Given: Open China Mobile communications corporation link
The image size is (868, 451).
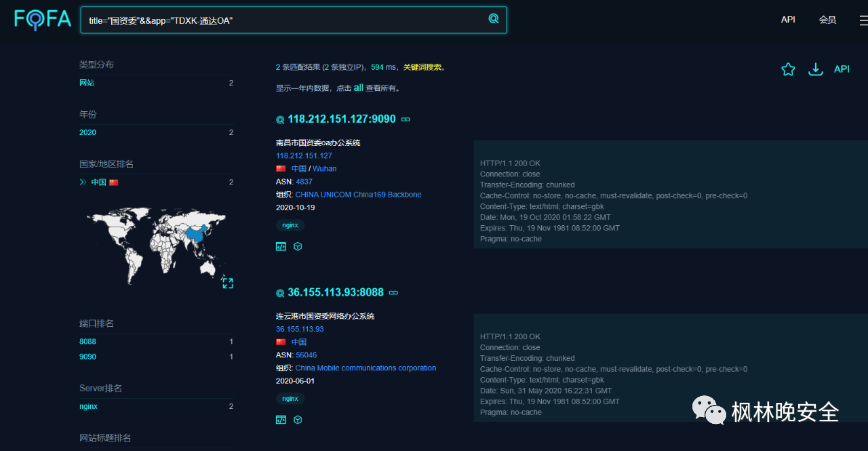Looking at the screenshot, I should [x=366, y=368].
